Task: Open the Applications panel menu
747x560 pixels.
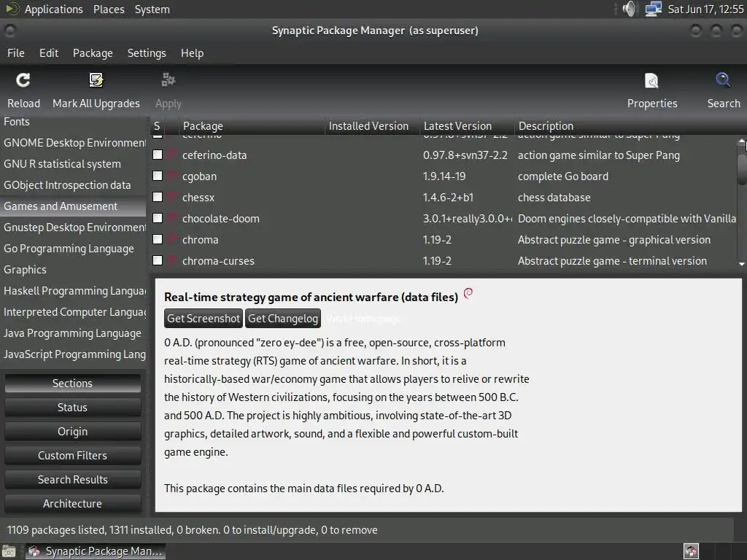Action: [x=53, y=9]
